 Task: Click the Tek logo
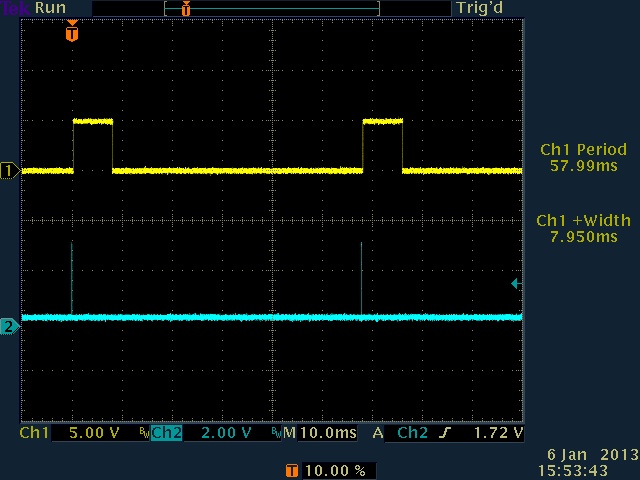(x=16, y=8)
